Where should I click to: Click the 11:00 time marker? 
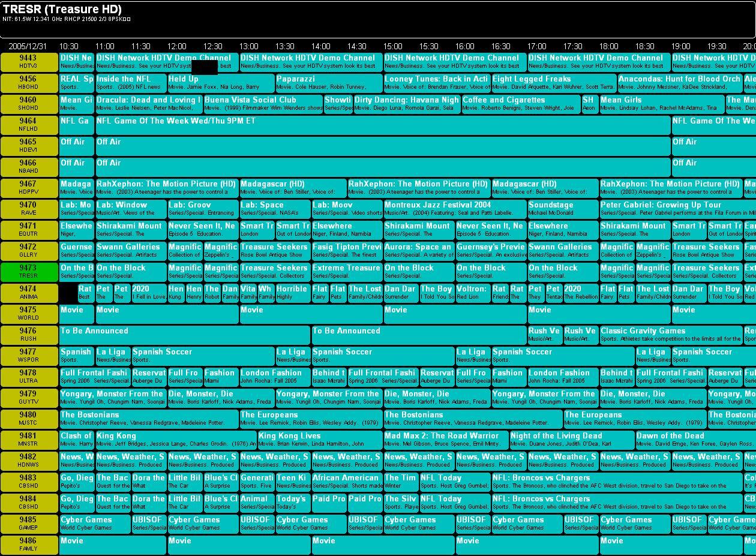point(105,46)
